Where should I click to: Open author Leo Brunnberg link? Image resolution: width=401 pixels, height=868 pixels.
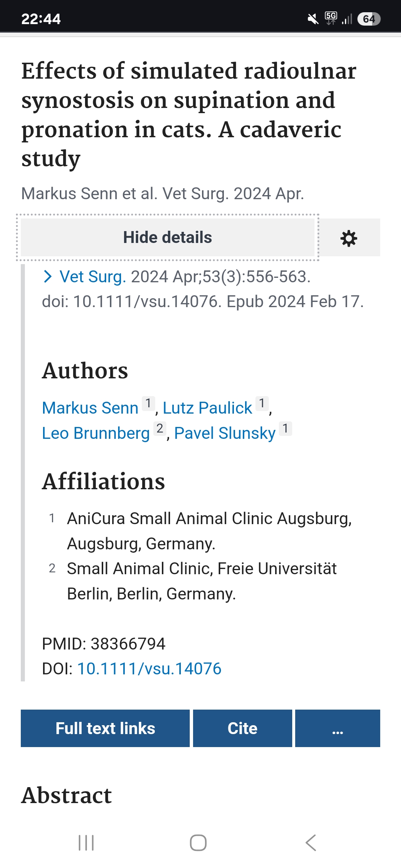click(x=96, y=433)
